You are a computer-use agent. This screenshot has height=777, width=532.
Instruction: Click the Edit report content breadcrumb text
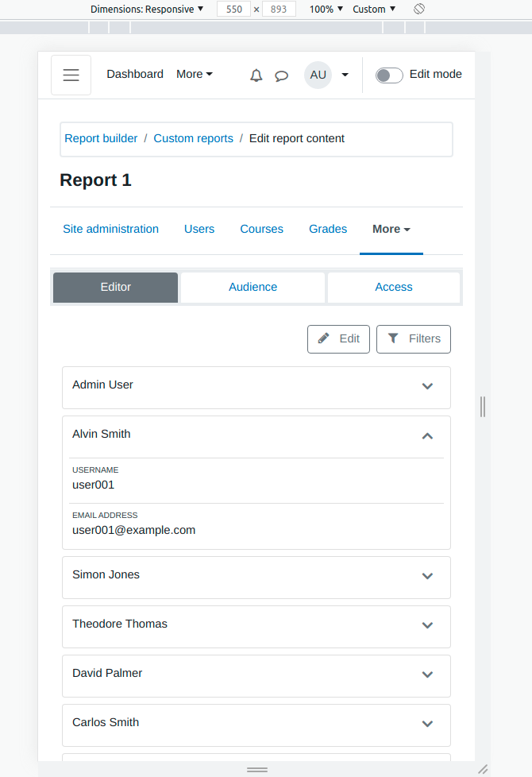coord(297,138)
